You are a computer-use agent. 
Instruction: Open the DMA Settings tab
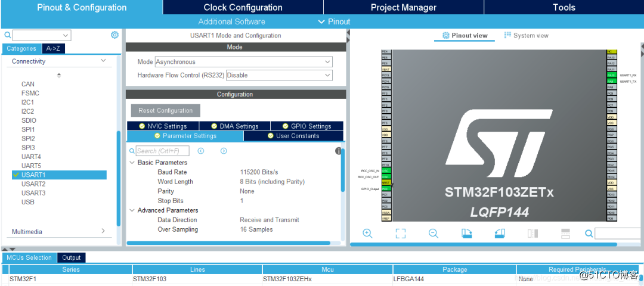coord(234,126)
